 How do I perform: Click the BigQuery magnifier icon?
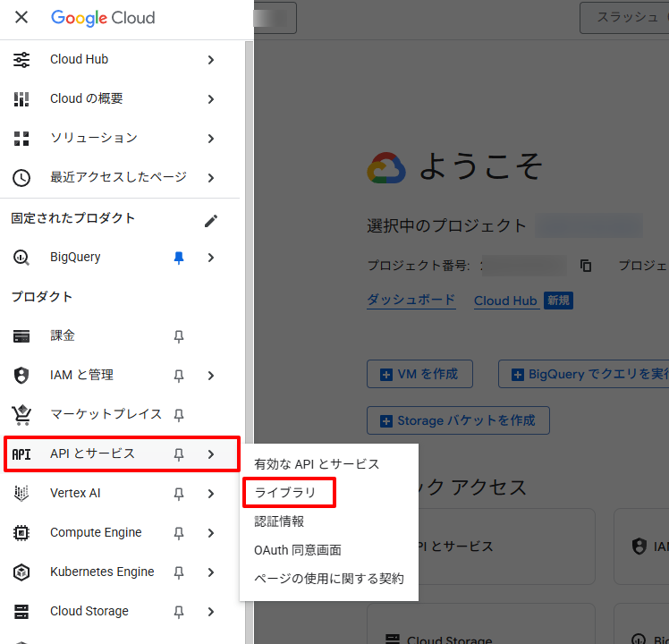[x=21, y=258]
